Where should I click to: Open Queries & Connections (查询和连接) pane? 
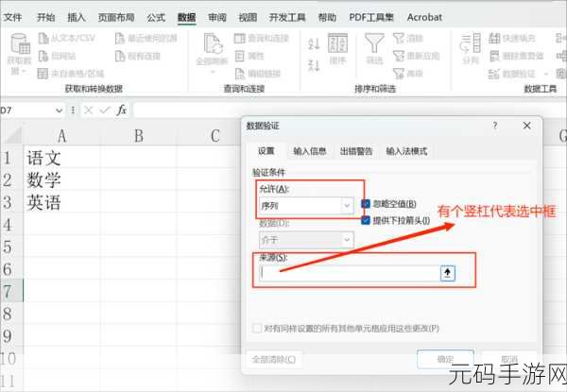(262, 38)
